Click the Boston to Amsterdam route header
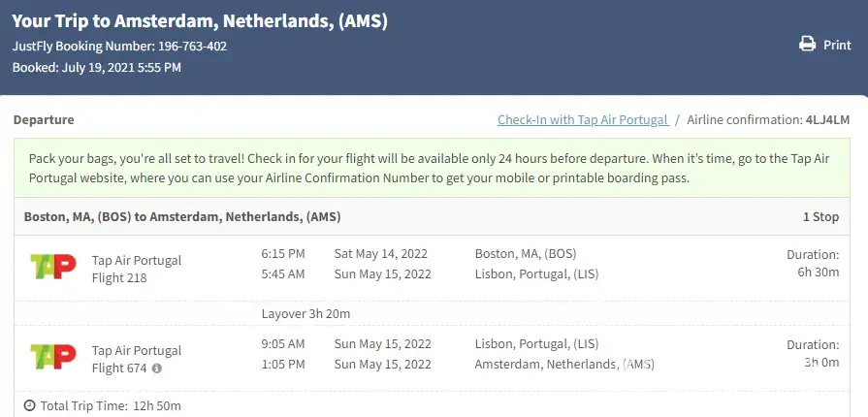Image resolution: width=868 pixels, height=417 pixels. pyautogui.click(x=182, y=217)
